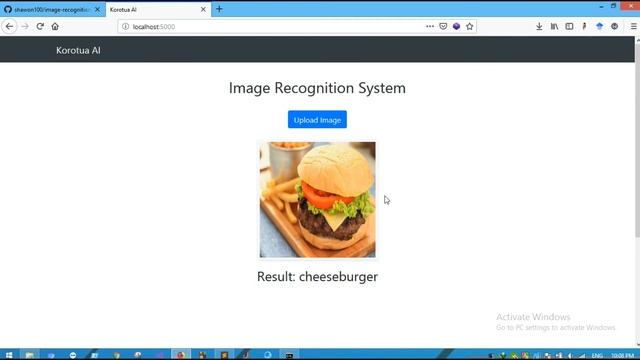Go to the browser home page
The image size is (640, 360).
55,27
